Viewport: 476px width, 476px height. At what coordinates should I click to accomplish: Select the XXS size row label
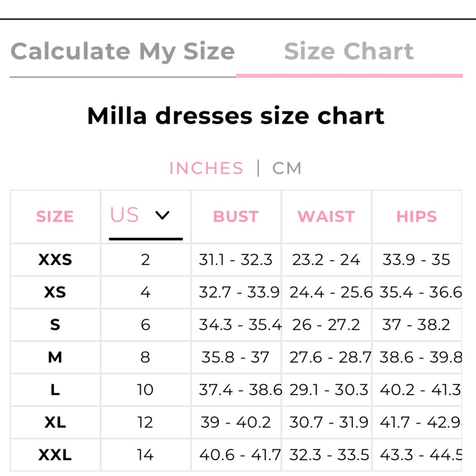[55, 260]
